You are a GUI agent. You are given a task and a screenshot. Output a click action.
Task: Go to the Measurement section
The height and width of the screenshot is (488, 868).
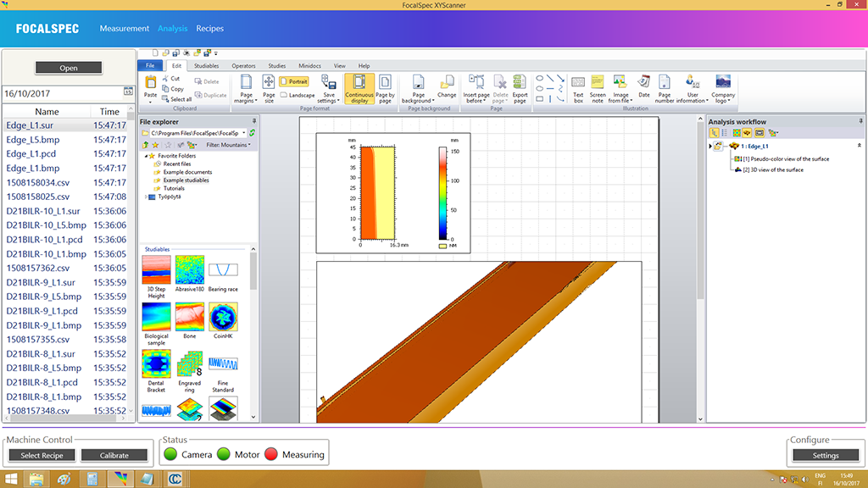point(124,28)
